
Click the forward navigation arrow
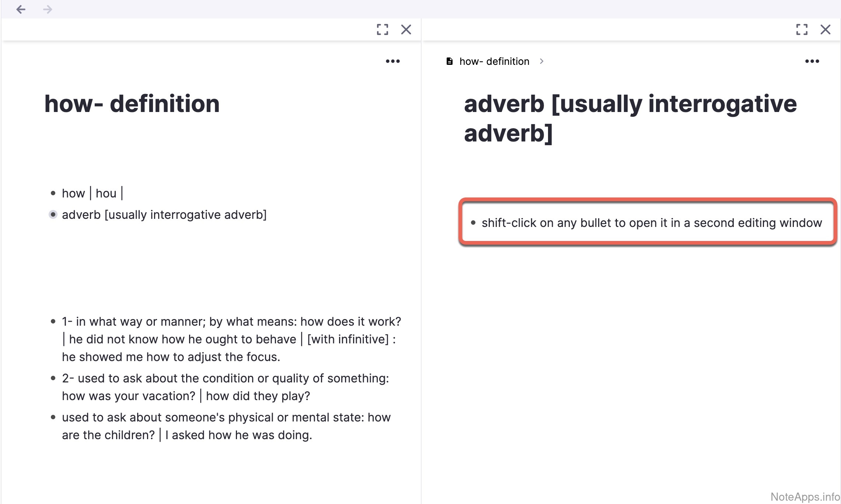coord(48,9)
